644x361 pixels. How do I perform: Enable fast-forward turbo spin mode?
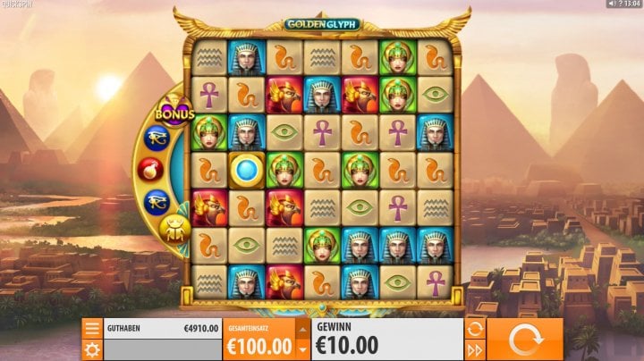pos(474,350)
